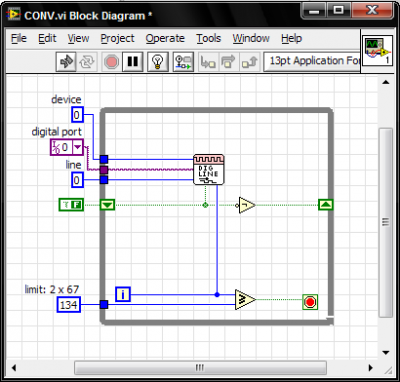Minimize the CONV.vi window
Screen dimensions: 400x382
(314, 11)
